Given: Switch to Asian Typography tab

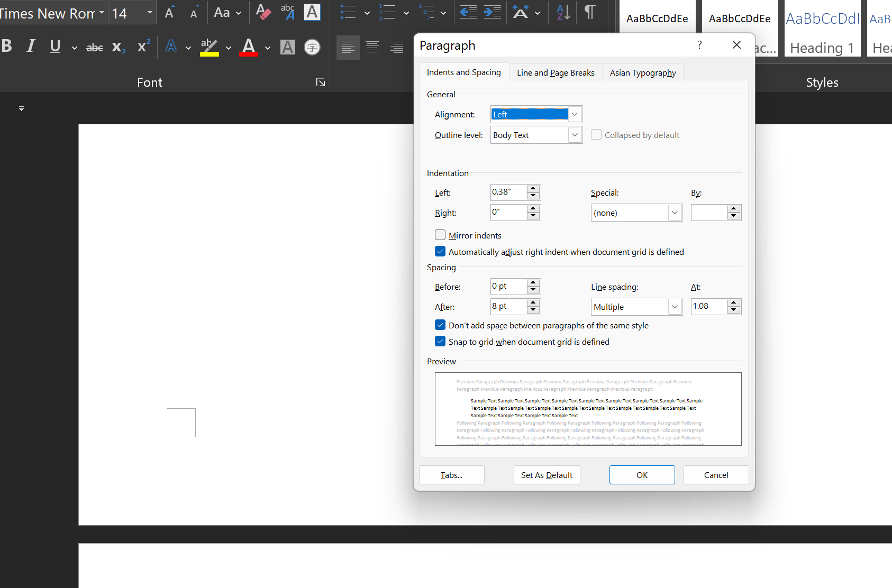Looking at the screenshot, I should (643, 72).
